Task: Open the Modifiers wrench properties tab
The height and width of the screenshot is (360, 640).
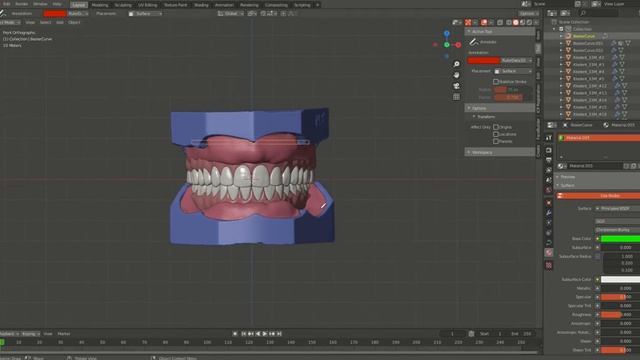Action: (549, 213)
